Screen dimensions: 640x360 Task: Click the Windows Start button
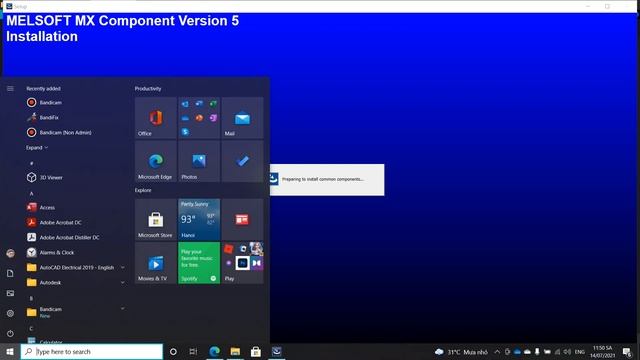coord(10,351)
